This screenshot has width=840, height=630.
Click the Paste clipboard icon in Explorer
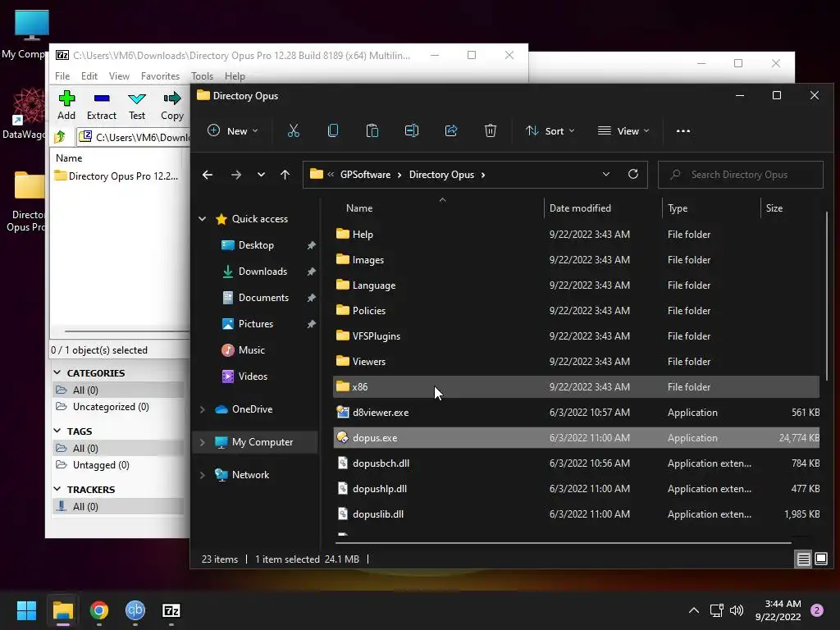[x=372, y=130]
